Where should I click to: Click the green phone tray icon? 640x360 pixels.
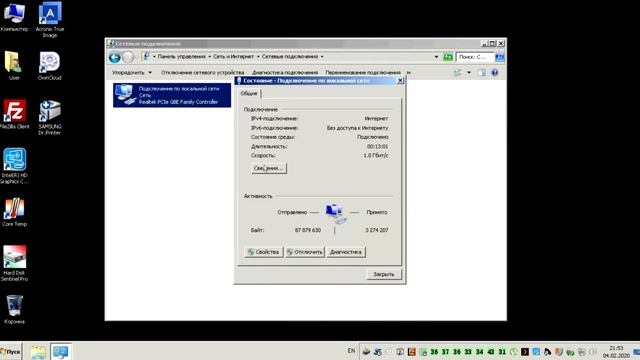pos(513,352)
